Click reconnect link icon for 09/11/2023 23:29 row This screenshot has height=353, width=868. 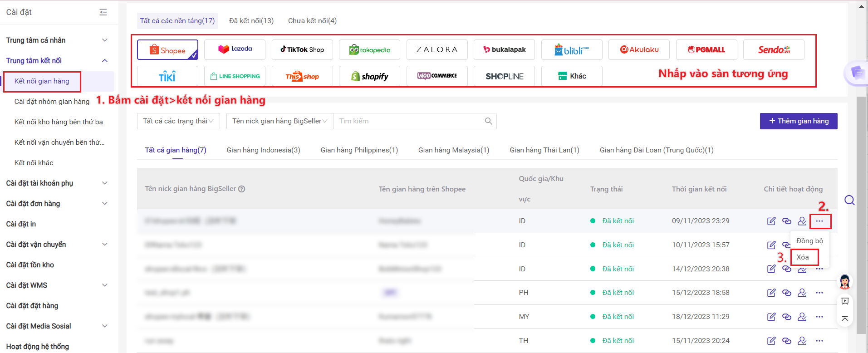[x=787, y=221]
